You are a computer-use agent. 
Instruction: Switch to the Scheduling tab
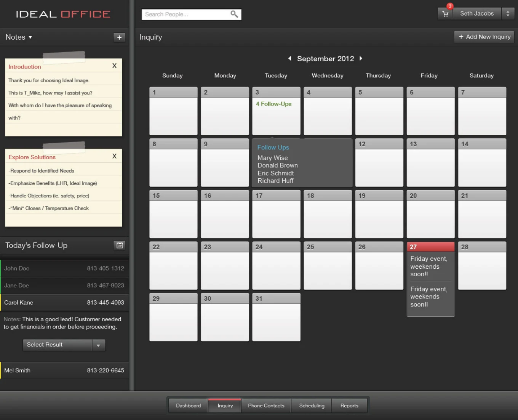click(312, 406)
